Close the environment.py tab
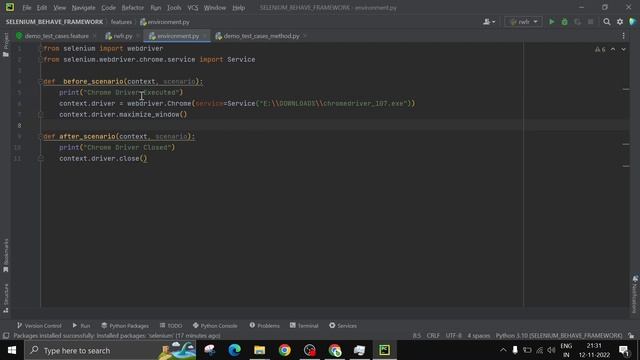Image resolution: width=640 pixels, height=360 pixels. [205, 36]
